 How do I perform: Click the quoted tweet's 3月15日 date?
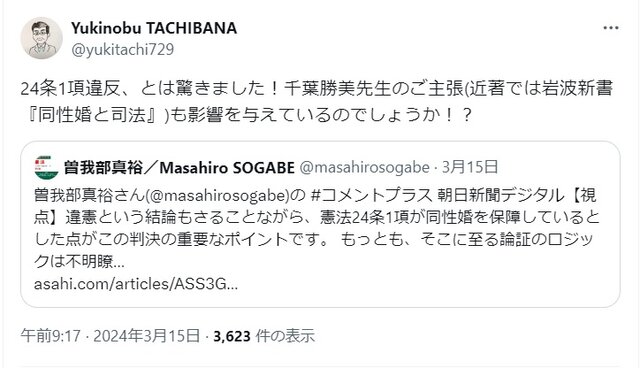pyautogui.click(x=470, y=167)
